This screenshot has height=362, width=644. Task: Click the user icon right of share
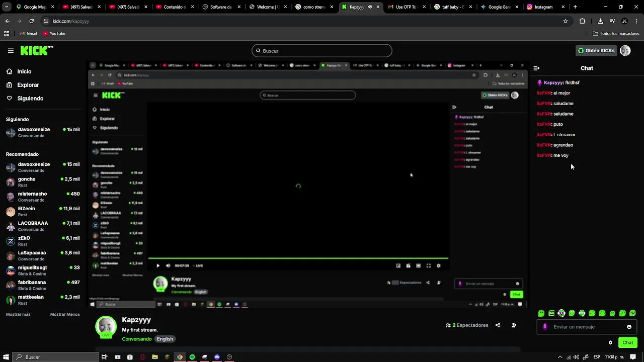(x=514, y=325)
